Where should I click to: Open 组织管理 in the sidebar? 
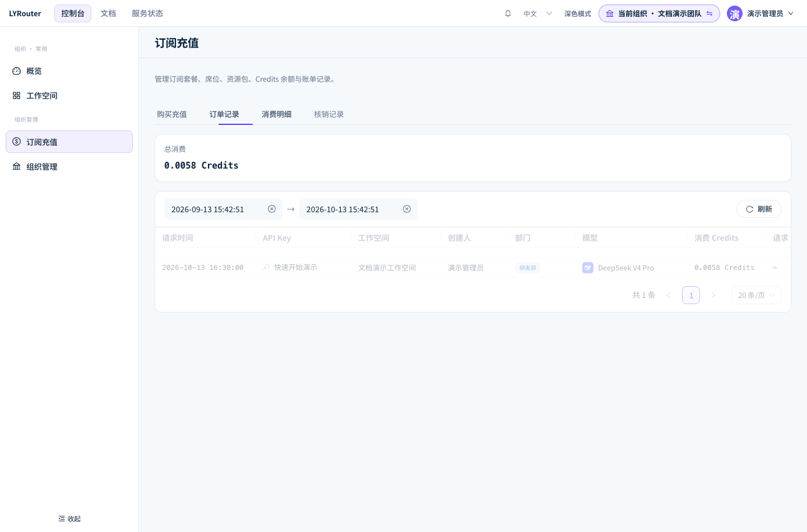pos(69,166)
